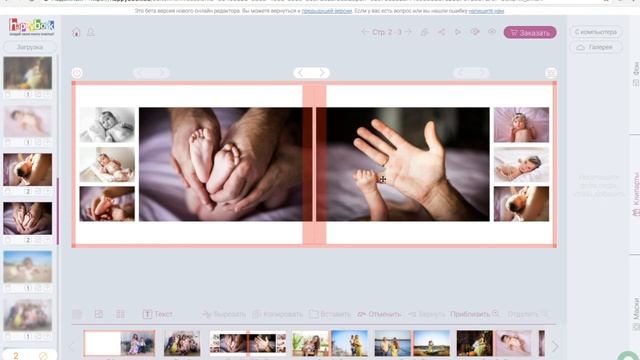Viewport: 640px width, 360px height.
Task: Click left arrow in center spread navigator
Action: (x=300, y=73)
